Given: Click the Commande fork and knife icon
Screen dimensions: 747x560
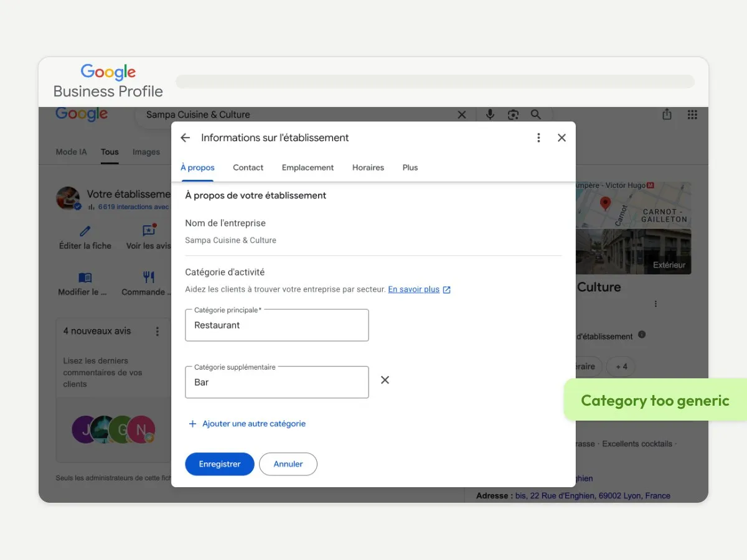Looking at the screenshot, I should tap(149, 277).
